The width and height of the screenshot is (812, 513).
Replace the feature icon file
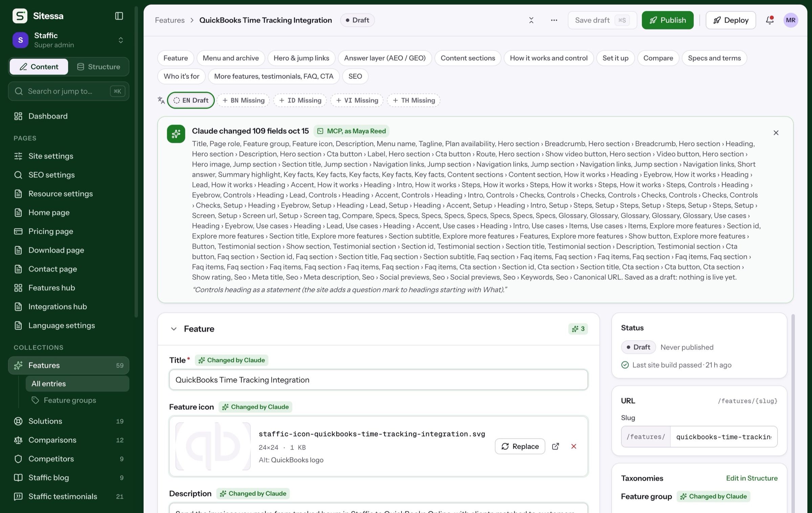520,446
